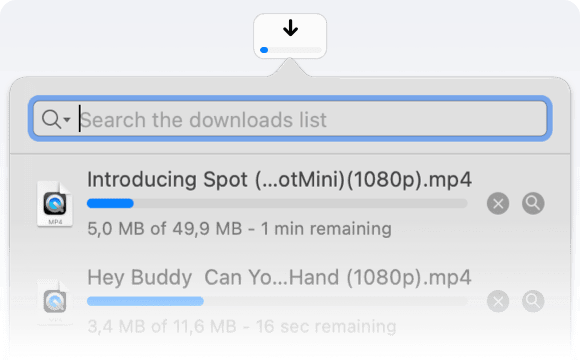Click the black down arrow icon
This screenshot has width=580, height=360.
click(x=291, y=28)
